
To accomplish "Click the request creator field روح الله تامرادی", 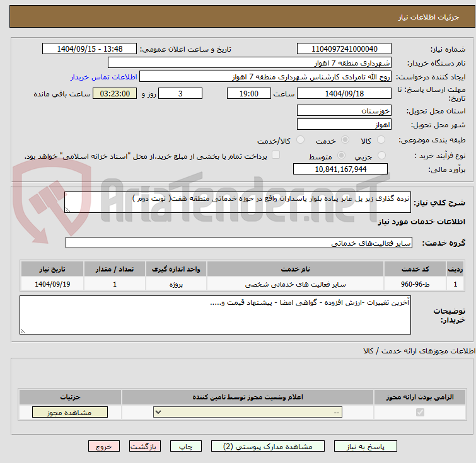I will click(265, 77).
